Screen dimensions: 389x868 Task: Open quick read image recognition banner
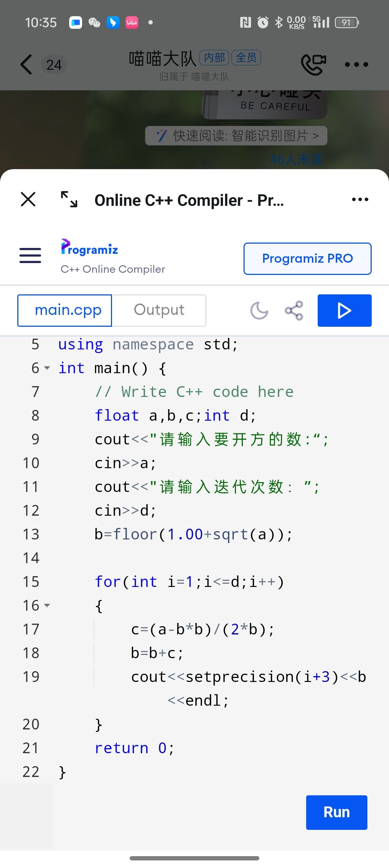236,136
